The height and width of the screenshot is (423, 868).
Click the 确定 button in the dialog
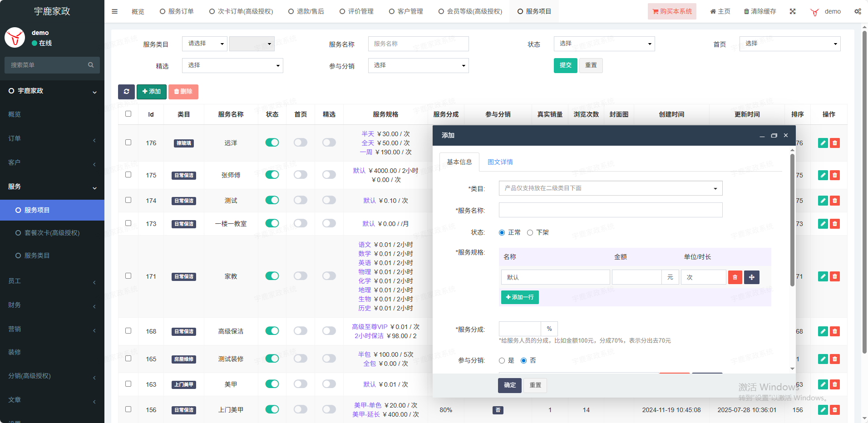coord(509,385)
